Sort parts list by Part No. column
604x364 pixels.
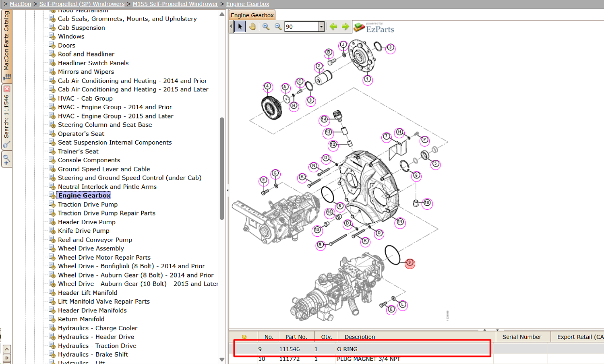[x=296, y=337]
